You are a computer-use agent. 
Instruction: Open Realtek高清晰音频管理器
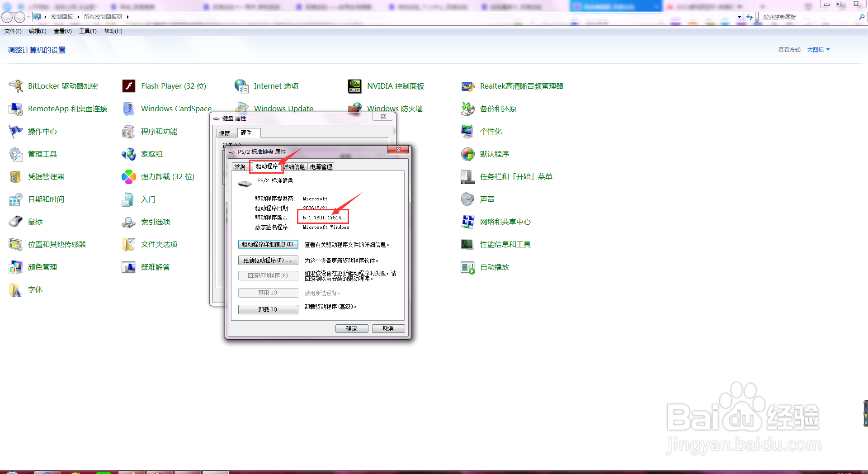click(x=521, y=86)
